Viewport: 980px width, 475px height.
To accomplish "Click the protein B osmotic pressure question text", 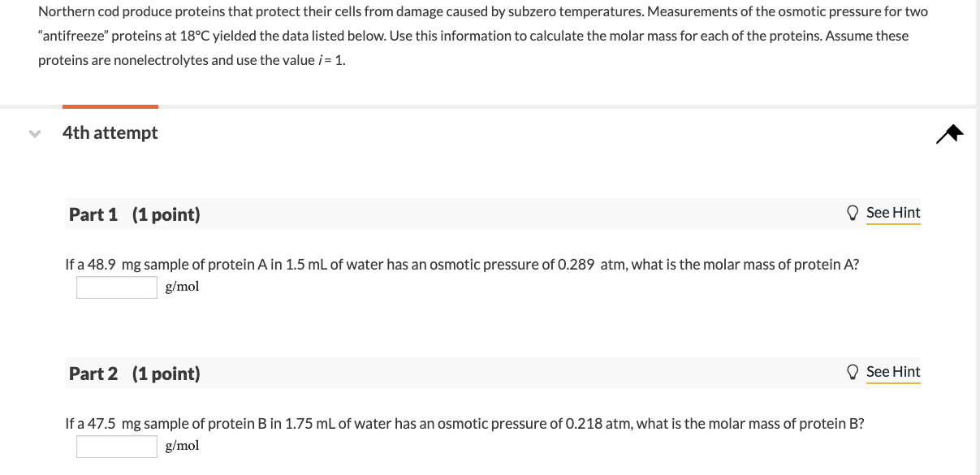I will tap(464, 424).
